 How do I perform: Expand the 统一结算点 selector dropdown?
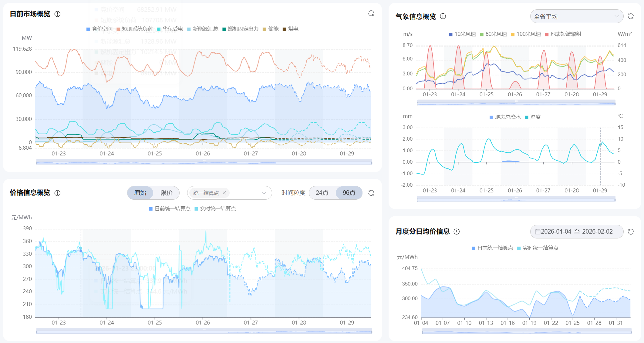(x=264, y=193)
